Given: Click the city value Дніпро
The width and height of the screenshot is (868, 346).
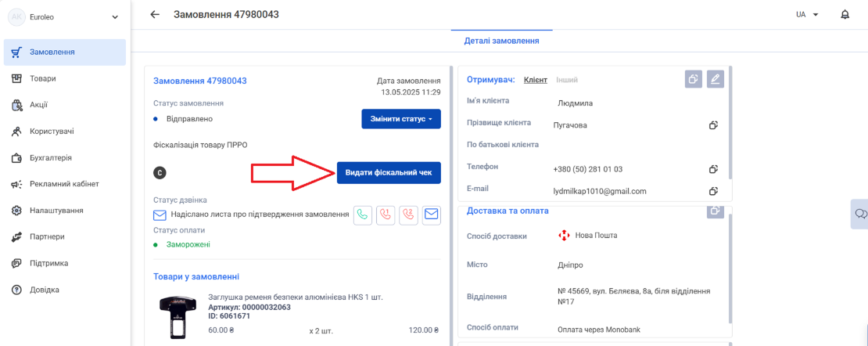Looking at the screenshot, I should (570, 265).
